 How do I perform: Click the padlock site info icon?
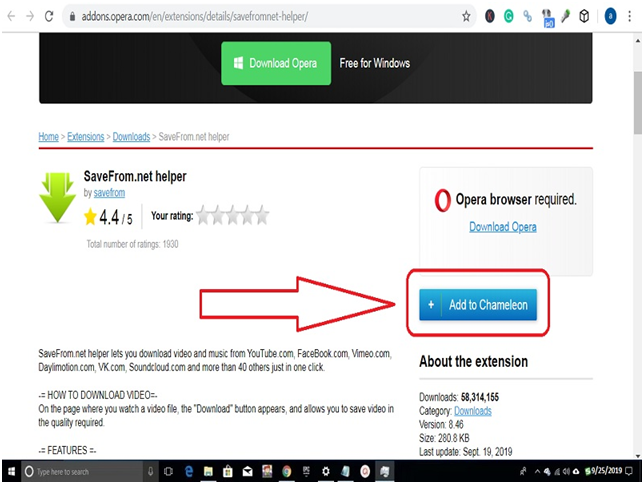[73, 16]
